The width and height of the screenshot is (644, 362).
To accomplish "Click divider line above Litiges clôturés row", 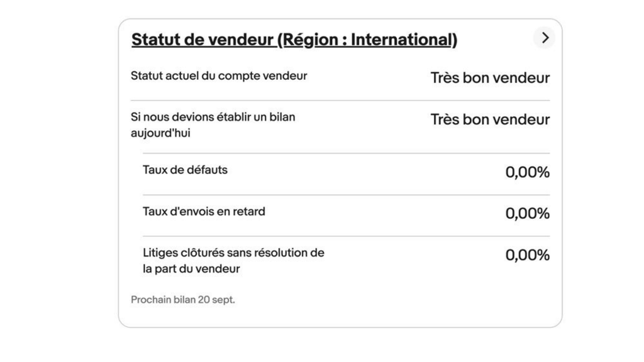I will click(346, 236).
